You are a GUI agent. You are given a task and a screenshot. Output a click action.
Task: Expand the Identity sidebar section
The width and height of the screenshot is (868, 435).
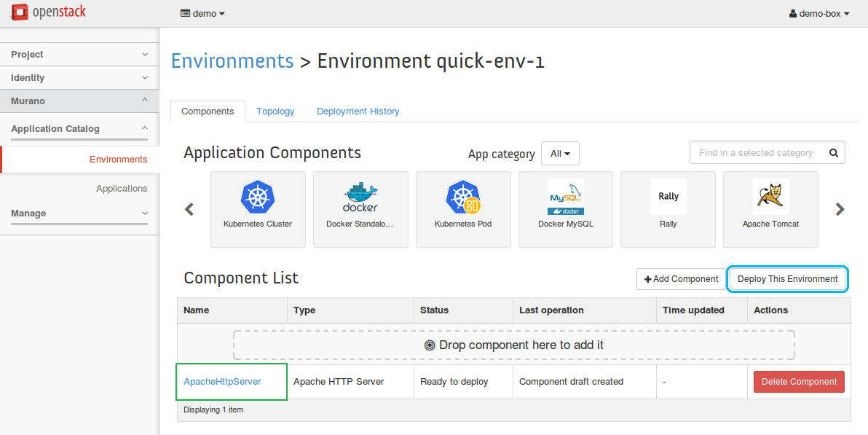[x=79, y=78]
